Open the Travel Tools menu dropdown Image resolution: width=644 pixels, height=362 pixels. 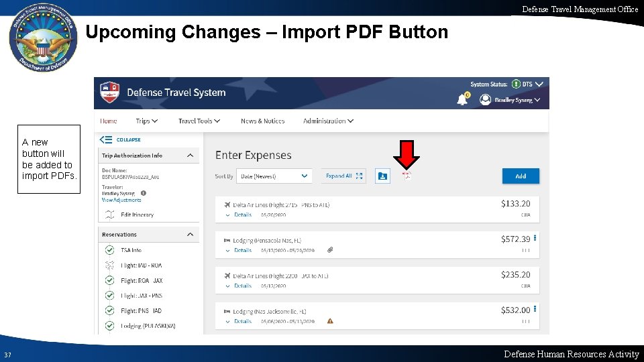pos(199,121)
